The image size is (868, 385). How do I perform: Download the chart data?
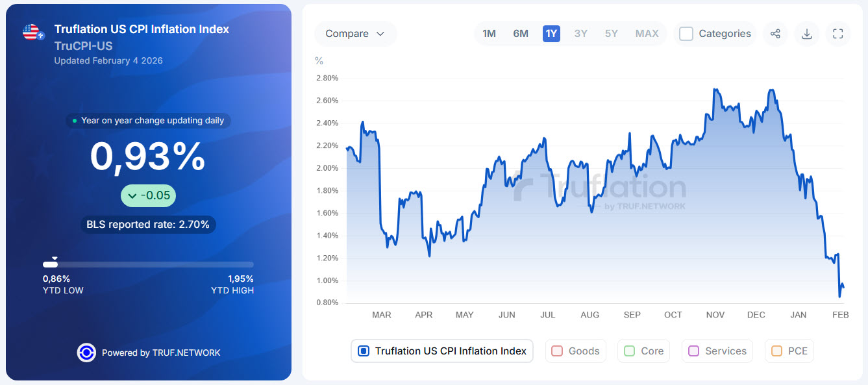(807, 34)
